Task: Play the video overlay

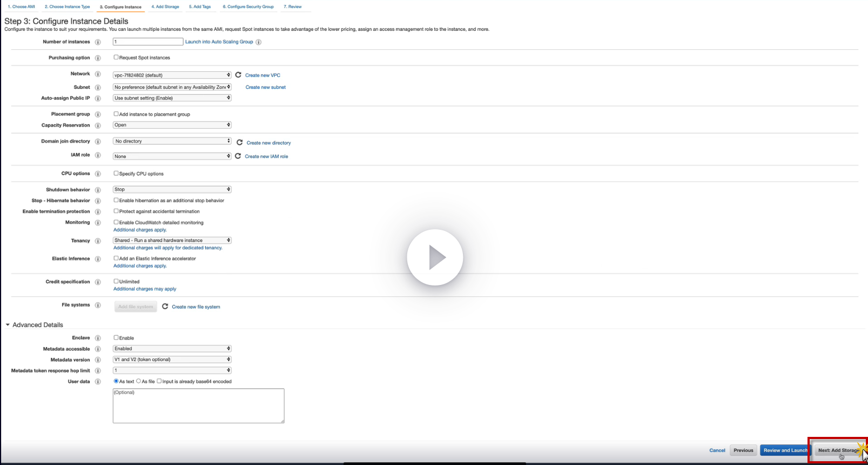Action: point(435,257)
